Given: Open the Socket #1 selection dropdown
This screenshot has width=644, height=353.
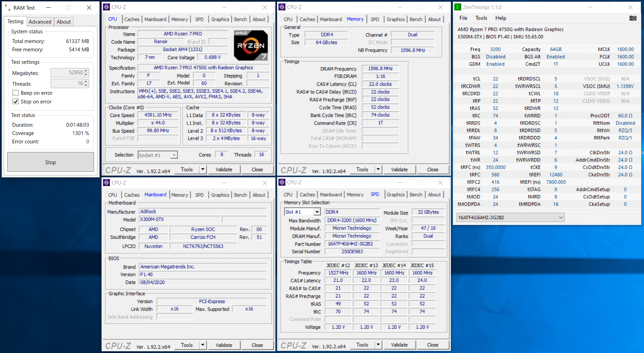Looking at the screenshot, I should (x=174, y=155).
